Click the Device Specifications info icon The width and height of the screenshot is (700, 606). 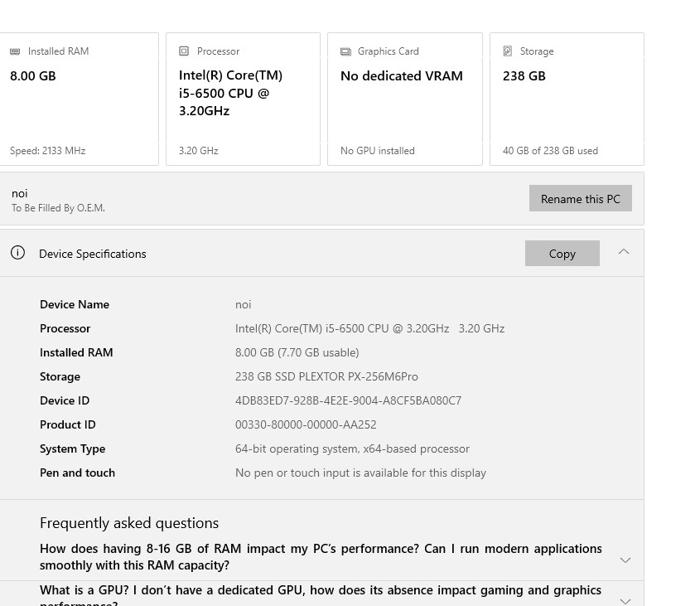tap(17, 253)
